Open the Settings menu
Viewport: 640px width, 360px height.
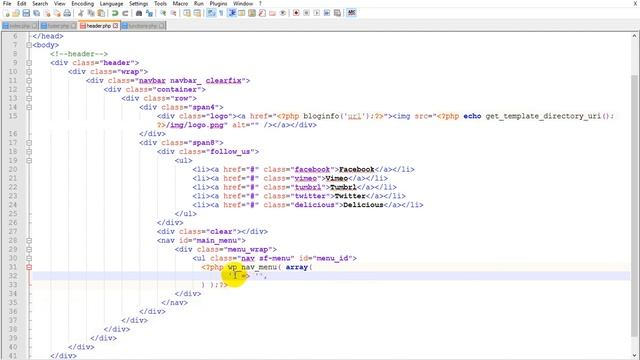[x=138, y=3]
